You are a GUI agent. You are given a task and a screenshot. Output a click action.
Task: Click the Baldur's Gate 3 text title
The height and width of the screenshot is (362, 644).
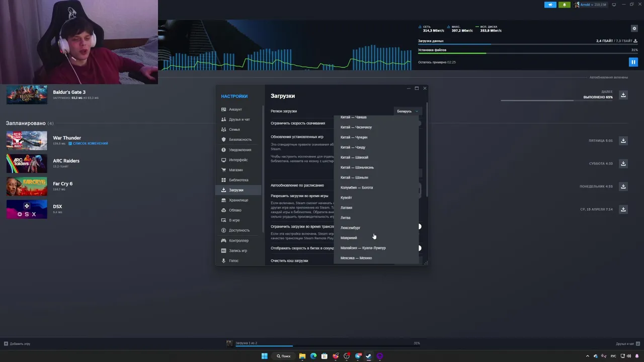(x=69, y=92)
